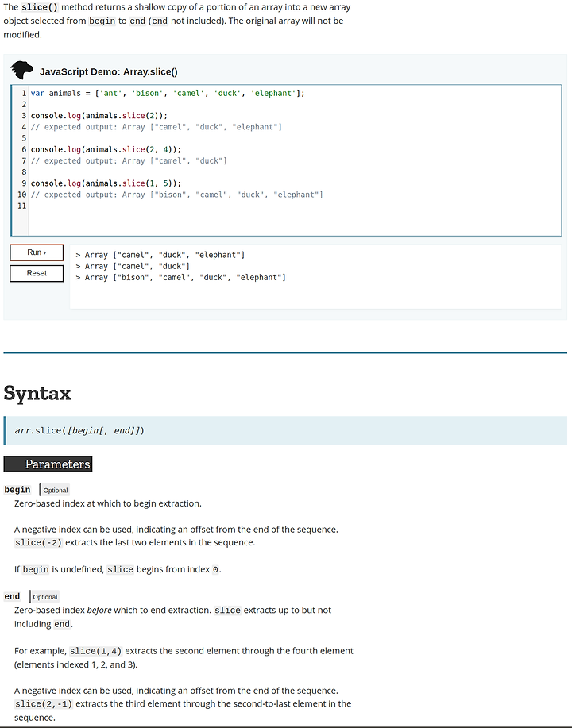Click the Parameters heading
Viewport: 572px width, 728px height.
tap(48, 464)
